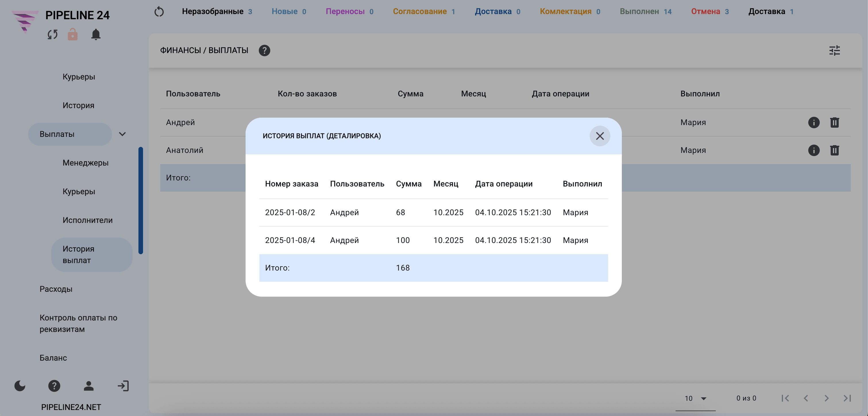The image size is (868, 416).
Task: Open notifications bell
Action: click(96, 34)
